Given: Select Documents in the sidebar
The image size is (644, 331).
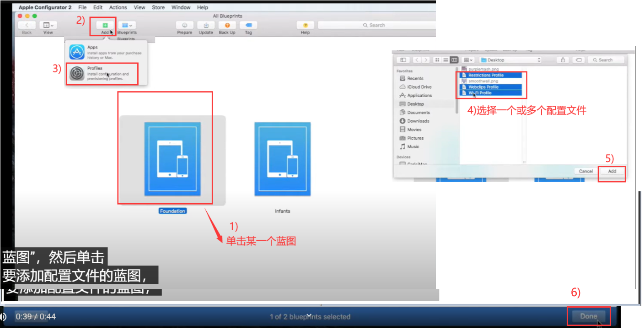Looking at the screenshot, I should [x=414, y=112].
